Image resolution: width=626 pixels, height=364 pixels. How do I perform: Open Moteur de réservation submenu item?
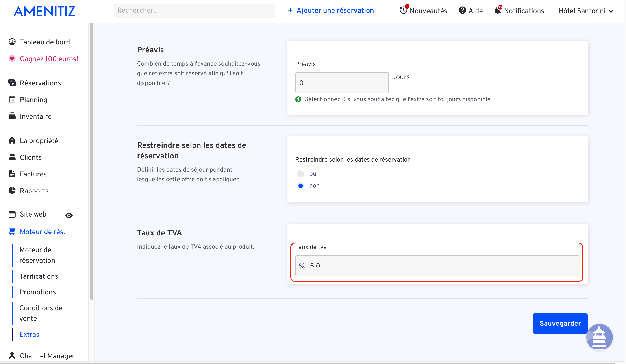point(37,255)
